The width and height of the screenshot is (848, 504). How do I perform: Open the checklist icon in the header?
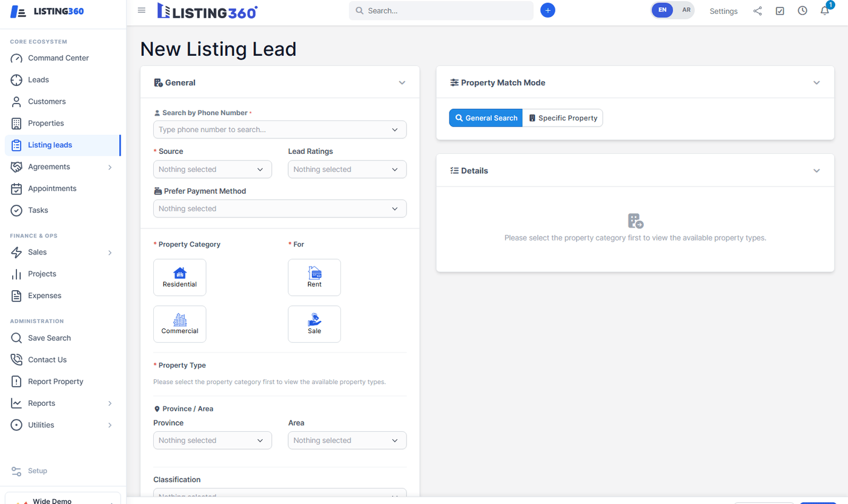[x=780, y=11]
